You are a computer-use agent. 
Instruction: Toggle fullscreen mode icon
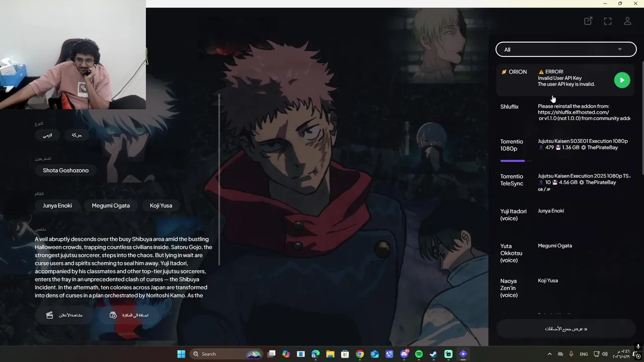[608, 21]
